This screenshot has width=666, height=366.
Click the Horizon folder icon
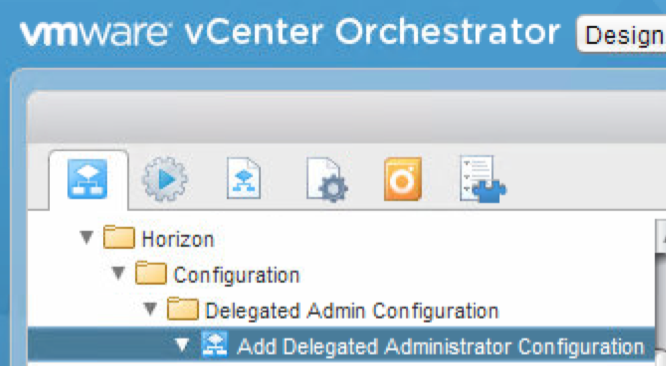click(x=119, y=237)
